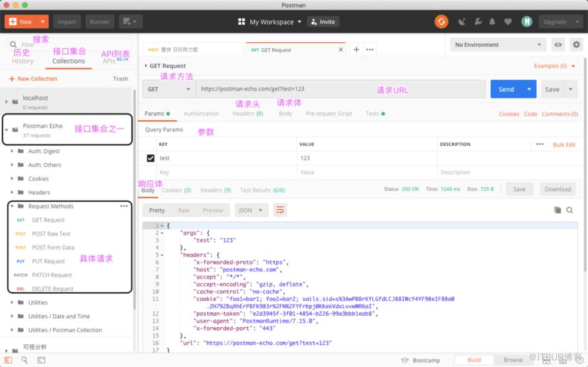
Task: Click Bulk Edit link
Action: point(564,145)
